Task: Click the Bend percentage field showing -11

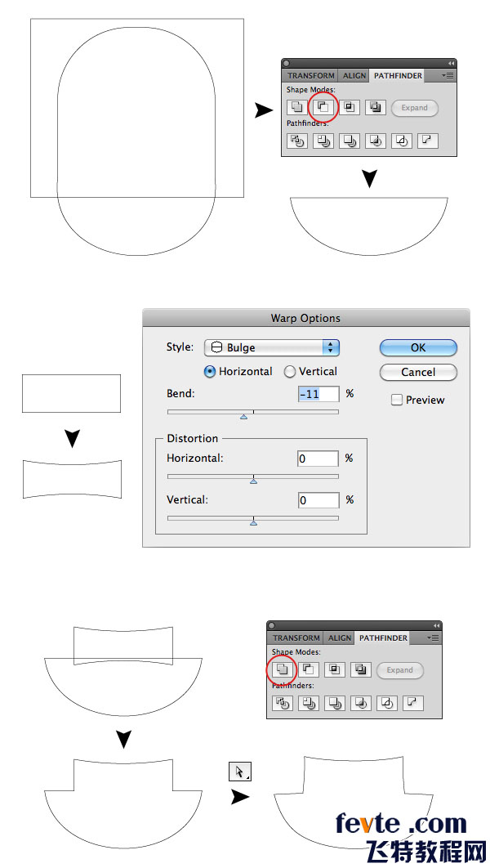Action: pyautogui.click(x=318, y=394)
